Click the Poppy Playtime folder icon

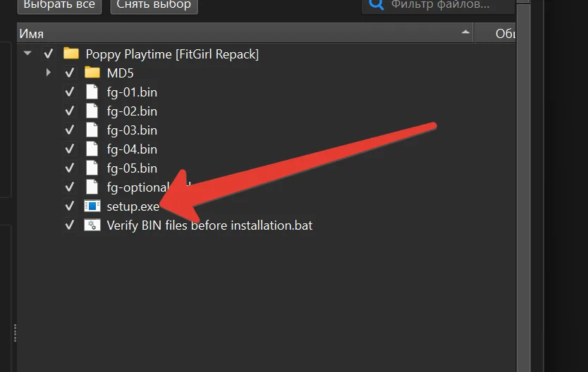[x=71, y=54]
